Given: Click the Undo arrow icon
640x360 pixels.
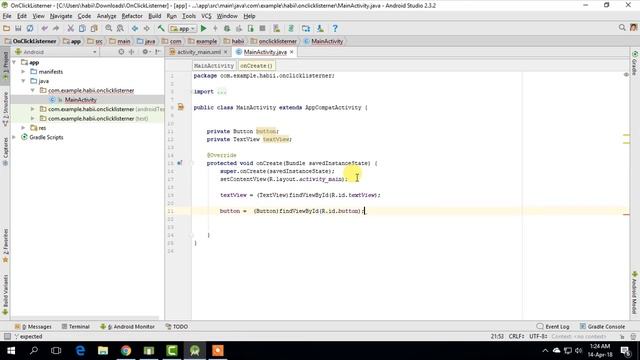Looking at the screenshot, I should (44, 29).
